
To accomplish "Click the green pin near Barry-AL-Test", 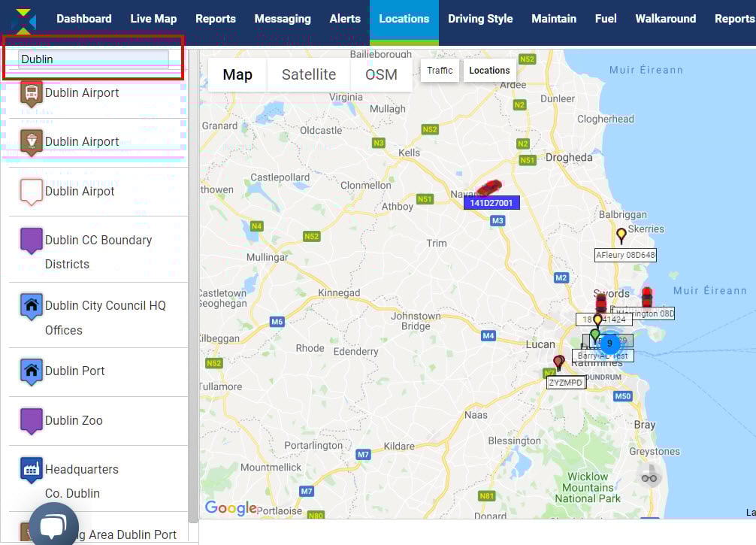I will pyautogui.click(x=595, y=335).
